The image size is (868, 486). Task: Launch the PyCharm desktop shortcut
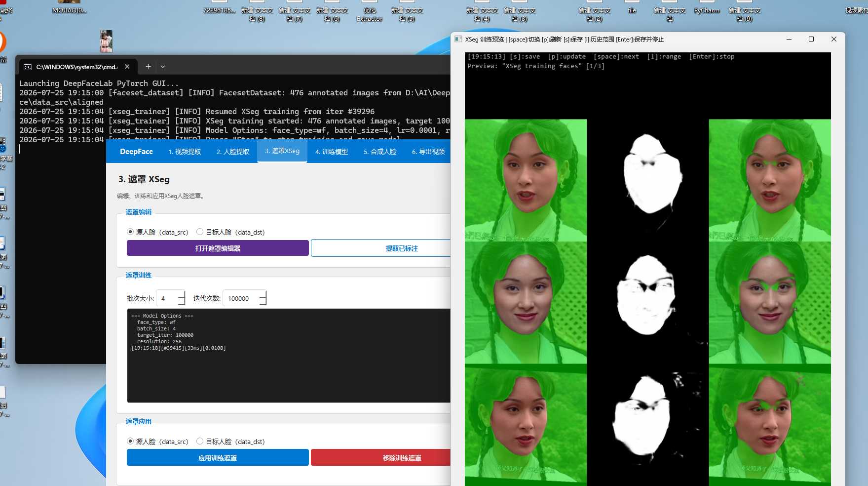pyautogui.click(x=707, y=7)
